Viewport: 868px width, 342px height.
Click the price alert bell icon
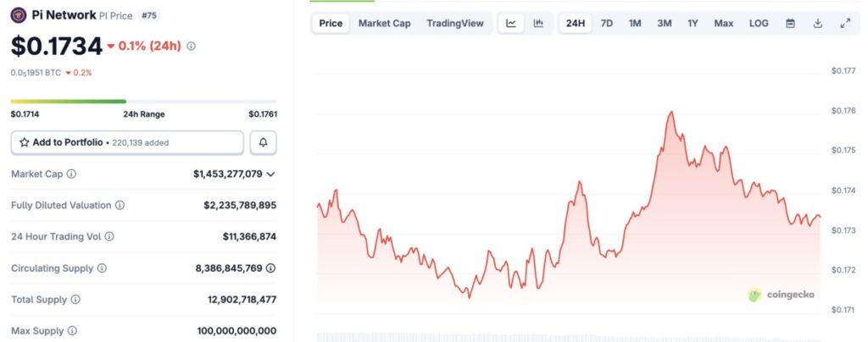(x=263, y=142)
